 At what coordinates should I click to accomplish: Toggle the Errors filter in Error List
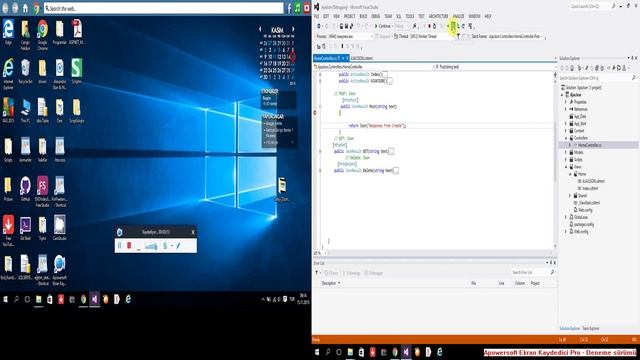tap(331, 273)
